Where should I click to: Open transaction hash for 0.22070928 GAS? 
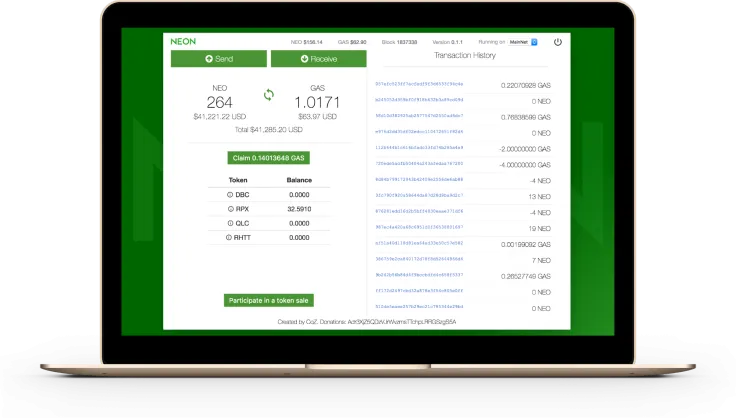click(419, 84)
